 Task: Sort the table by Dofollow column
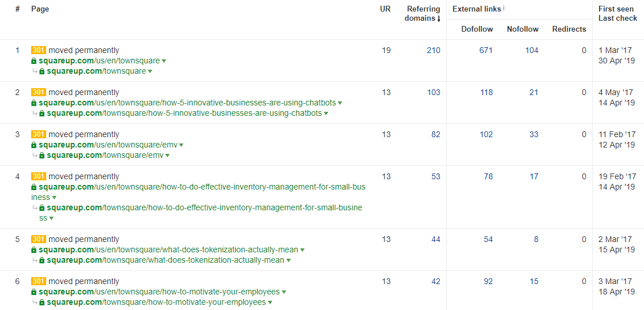pyautogui.click(x=477, y=29)
